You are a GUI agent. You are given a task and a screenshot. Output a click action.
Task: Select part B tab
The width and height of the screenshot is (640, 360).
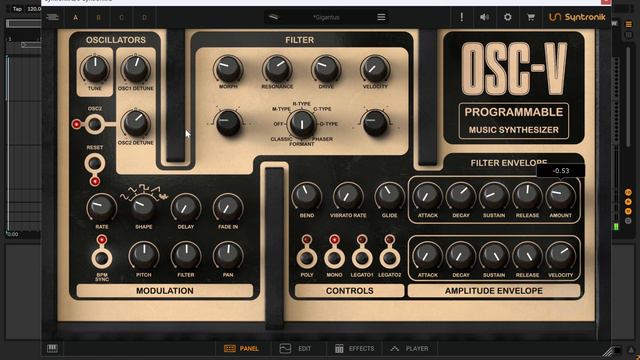(x=98, y=18)
